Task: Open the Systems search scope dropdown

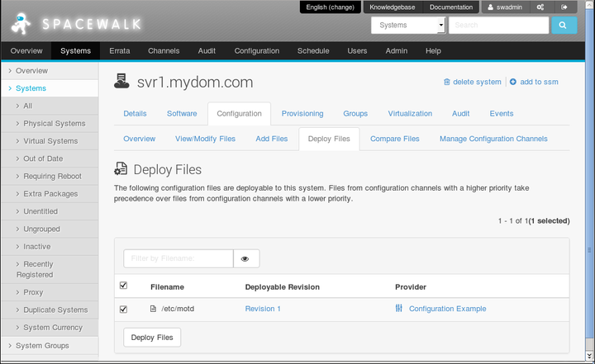Action: point(408,26)
